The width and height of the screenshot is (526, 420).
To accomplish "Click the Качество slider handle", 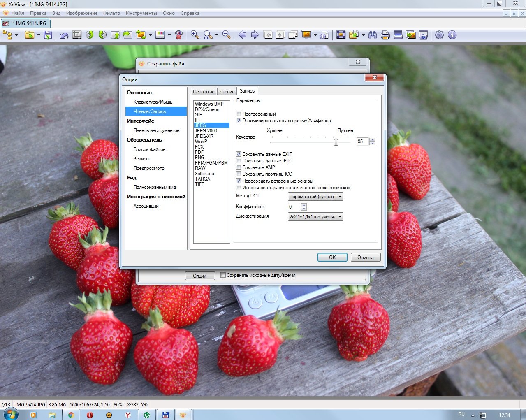I will coord(336,142).
